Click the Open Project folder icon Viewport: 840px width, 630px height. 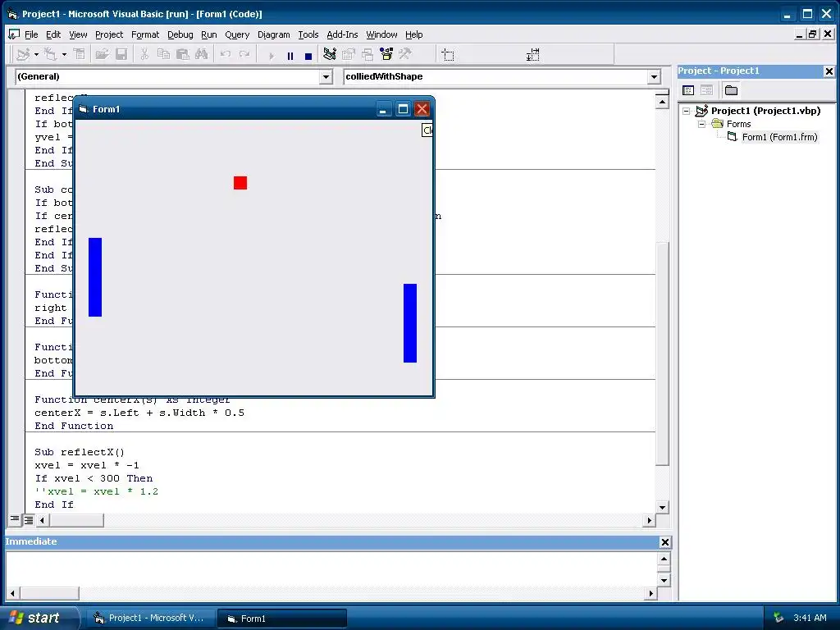click(102, 54)
